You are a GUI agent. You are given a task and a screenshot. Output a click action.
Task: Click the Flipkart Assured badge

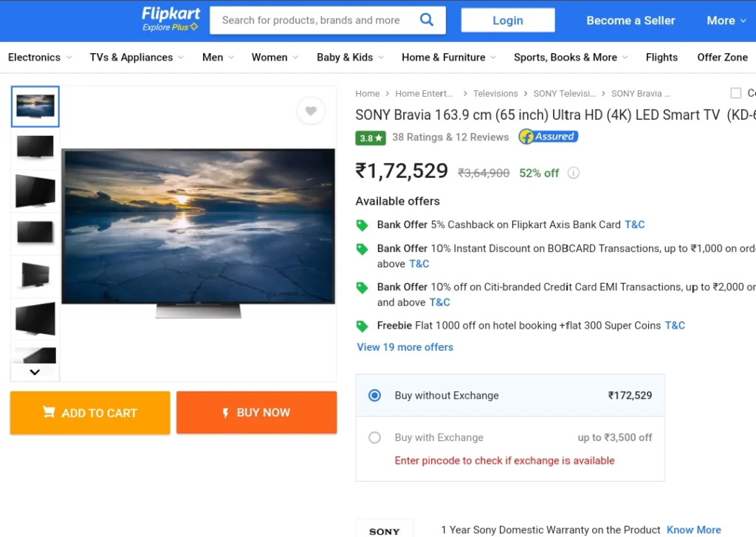point(549,137)
